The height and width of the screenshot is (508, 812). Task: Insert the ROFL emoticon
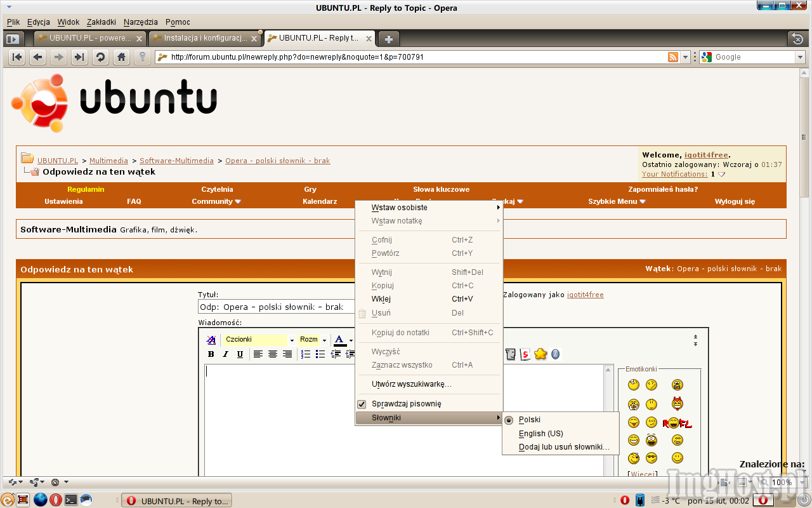point(677,423)
